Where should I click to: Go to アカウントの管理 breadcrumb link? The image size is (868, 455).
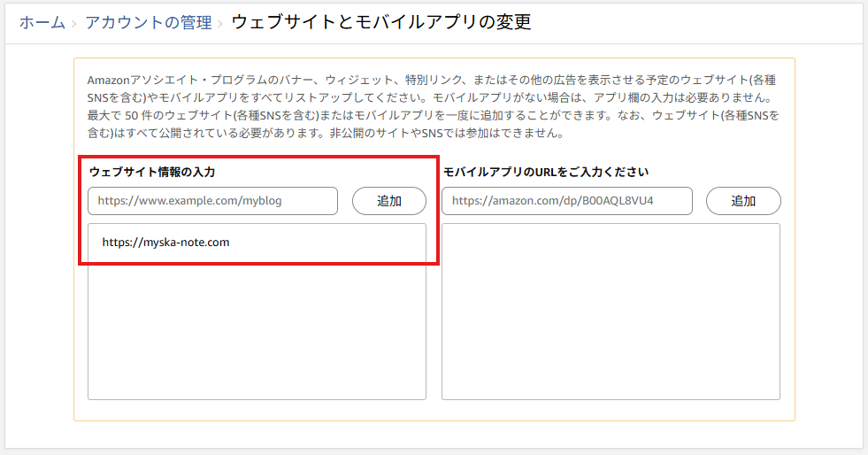(149, 22)
